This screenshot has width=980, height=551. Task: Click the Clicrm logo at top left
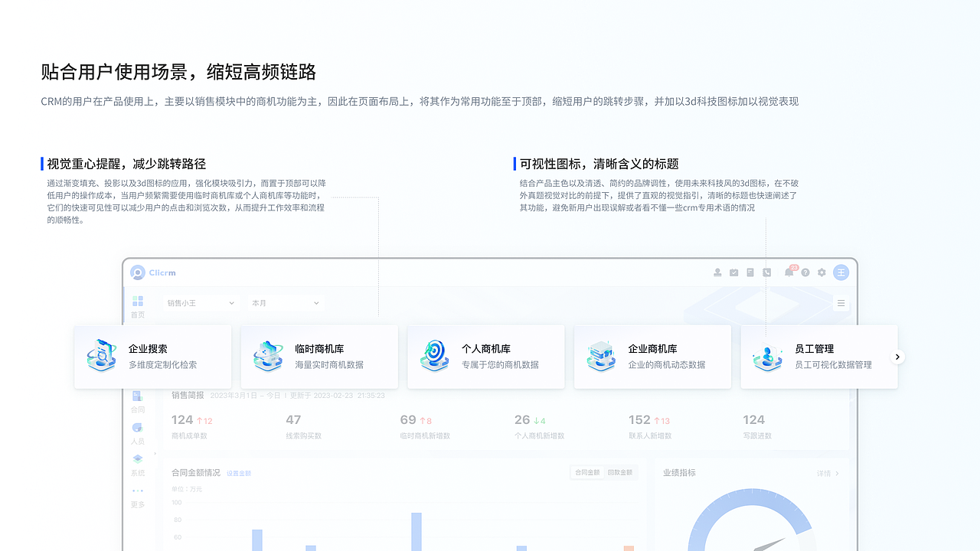[x=152, y=272]
